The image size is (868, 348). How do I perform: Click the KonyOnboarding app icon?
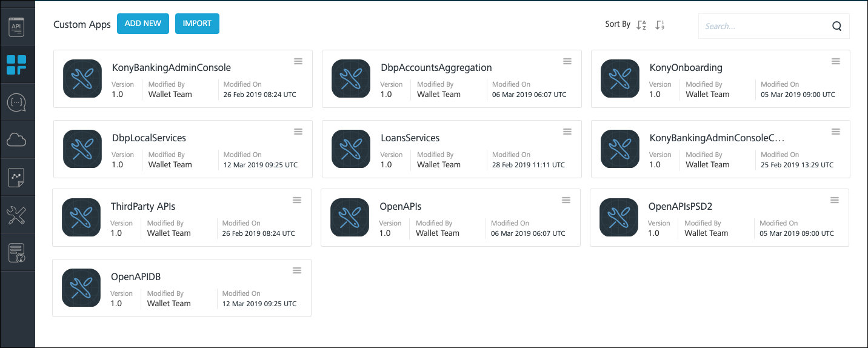620,79
